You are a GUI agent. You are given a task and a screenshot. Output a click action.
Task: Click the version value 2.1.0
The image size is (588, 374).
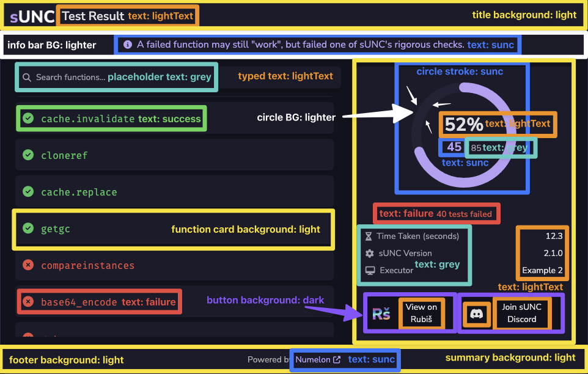point(553,254)
